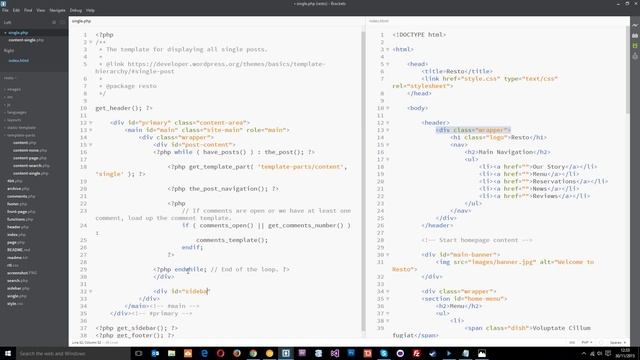Open PHP language mode dropdown
The height and width of the screenshot is (360, 640).
click(587, 343)
